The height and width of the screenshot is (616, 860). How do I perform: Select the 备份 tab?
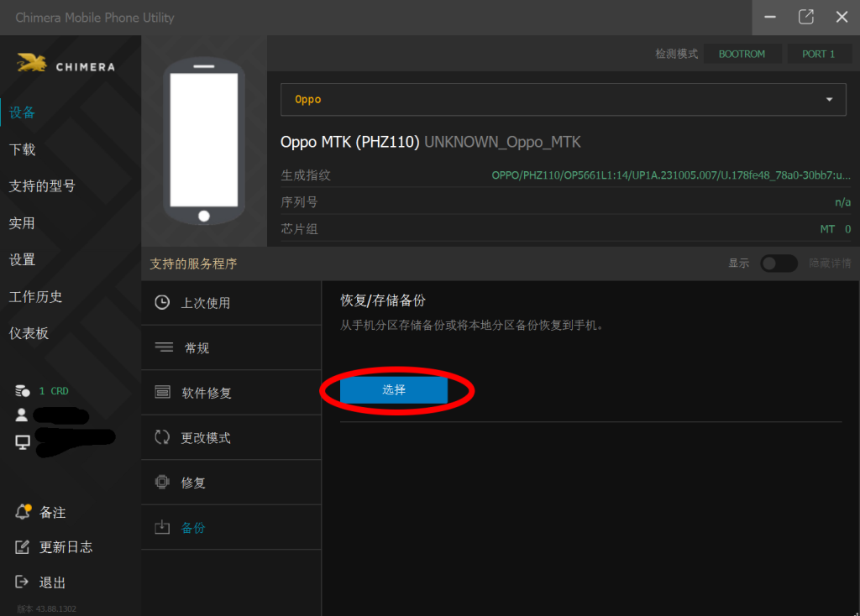231,527
